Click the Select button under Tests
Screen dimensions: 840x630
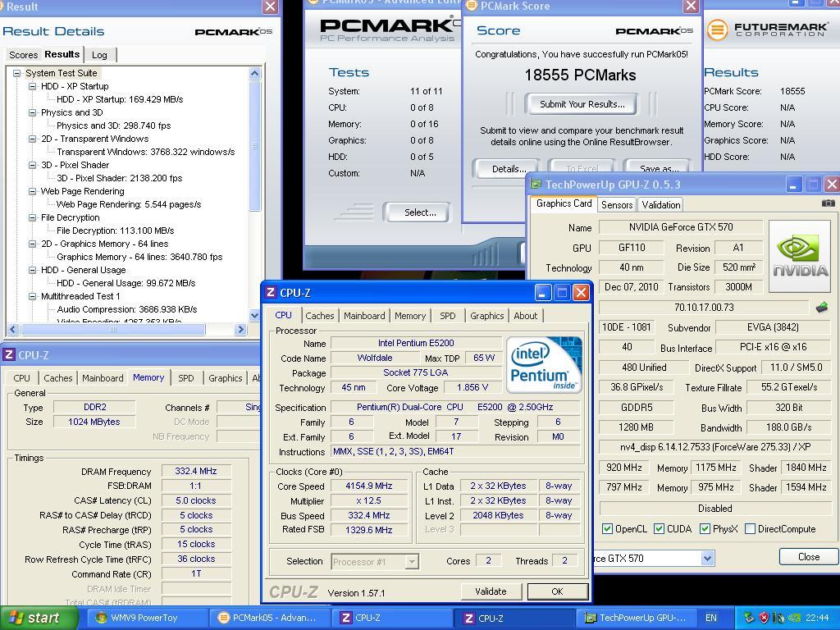point(419,212)
